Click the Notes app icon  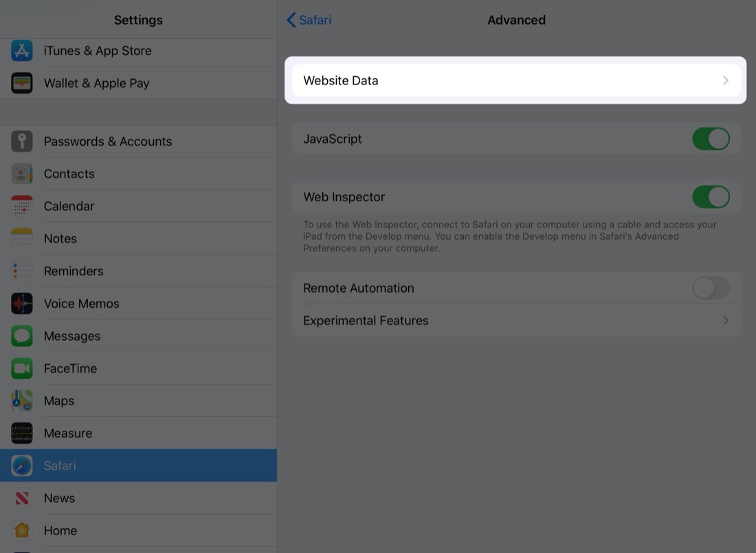(x=21, y=238)
